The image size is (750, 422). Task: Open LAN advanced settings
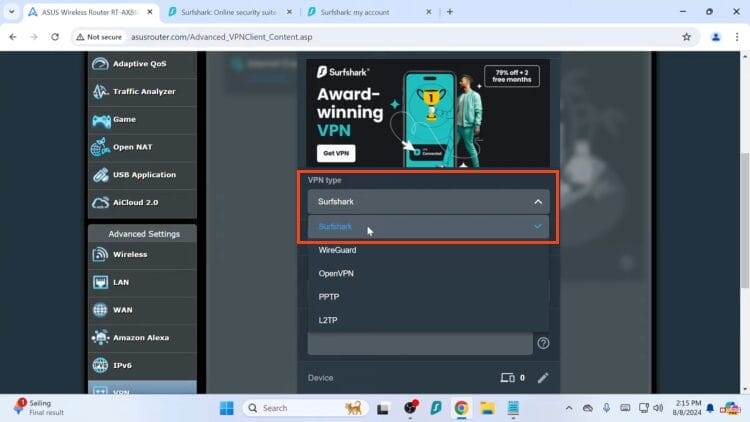[142, 282]
